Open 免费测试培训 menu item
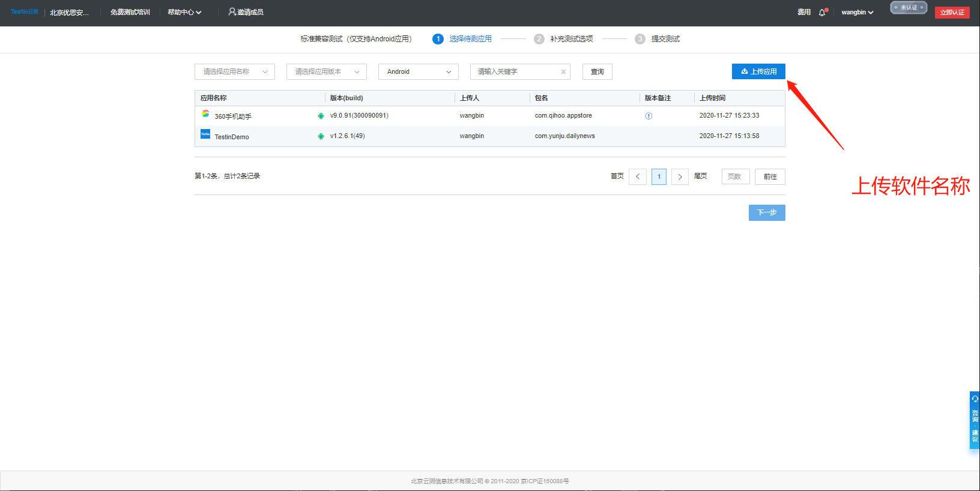Viewport: 980px width, 491px height. tap(130, 12)
